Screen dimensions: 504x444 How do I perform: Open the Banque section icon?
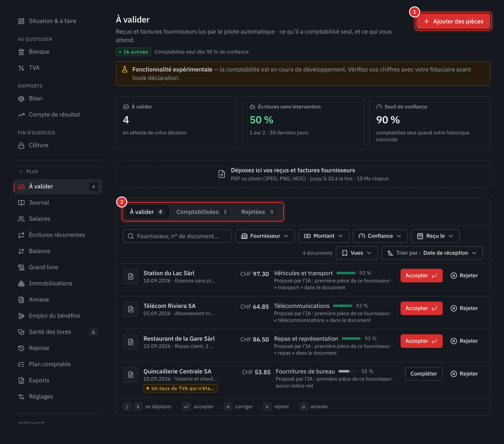[x=21, y=52]
